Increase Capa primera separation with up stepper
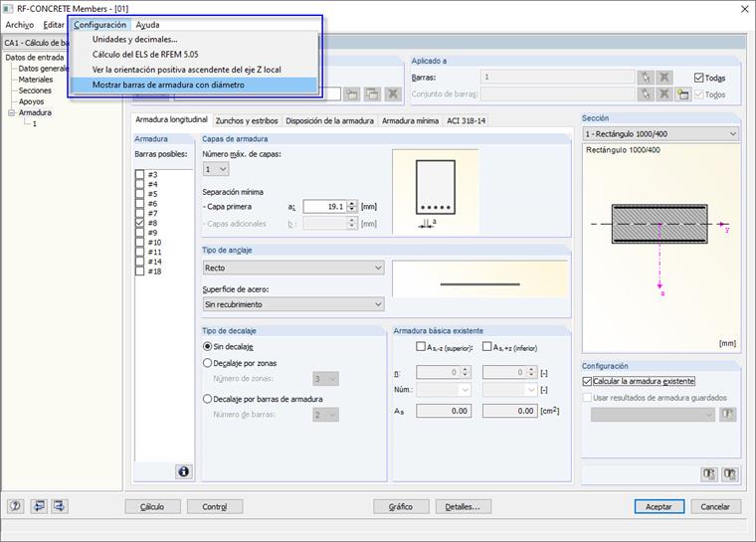The height and width of the screenshot is (542, 756). (352, 204)
